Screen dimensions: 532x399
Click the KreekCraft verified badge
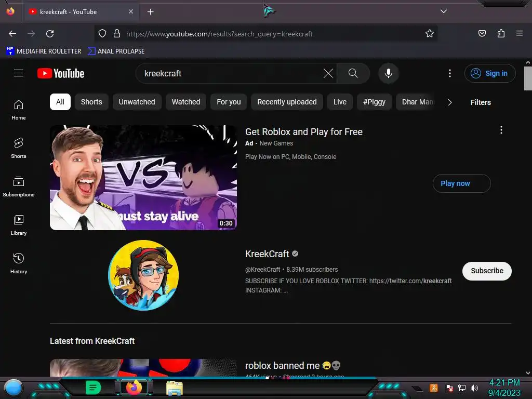click(x=295, y=254)
